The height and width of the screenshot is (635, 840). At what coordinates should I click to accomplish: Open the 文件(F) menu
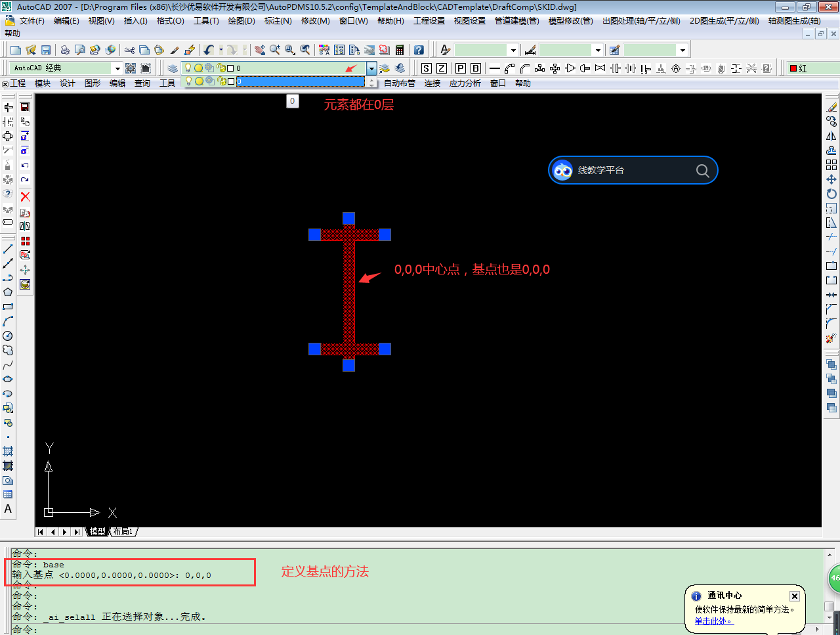click(31, 21)
